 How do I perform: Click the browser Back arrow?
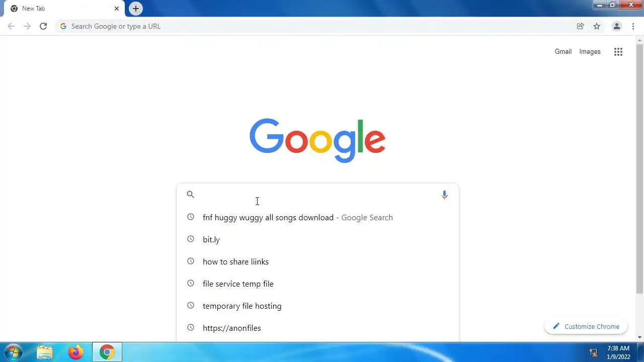pyautogui.click(x=11, y=26)
